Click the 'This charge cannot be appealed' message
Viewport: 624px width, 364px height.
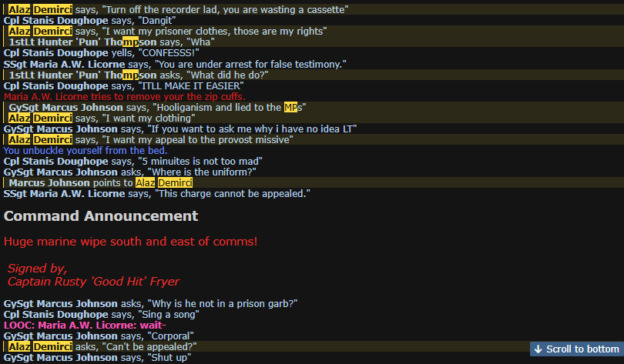tap(157, 193)
